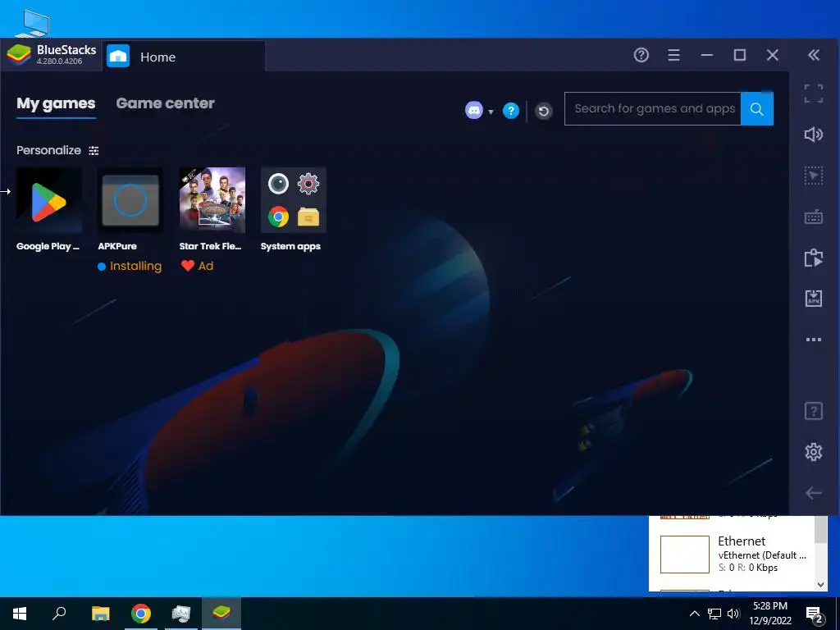
Task: Click the blue search magnifier button
Action: [757, 109]
